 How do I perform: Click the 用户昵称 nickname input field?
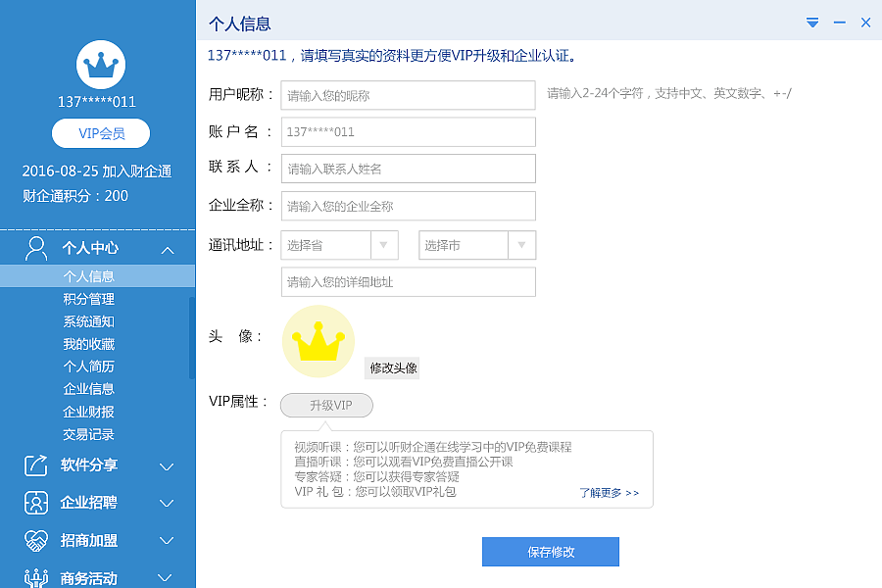408,95
